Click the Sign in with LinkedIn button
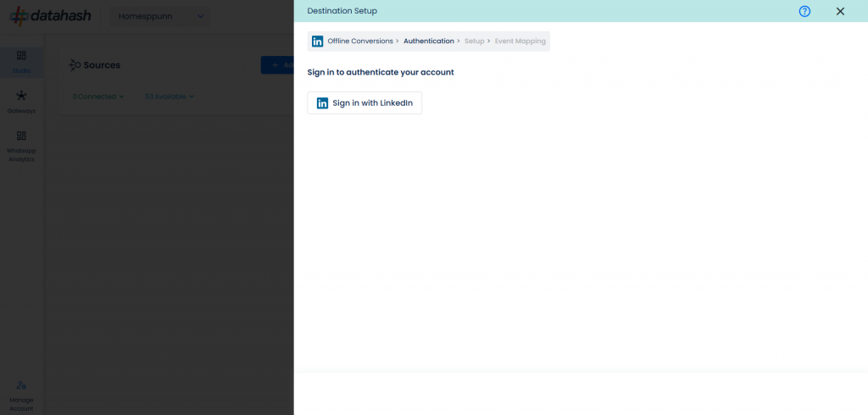Screen dimensions: 868x415 pyautogui.click(x=364, y=103)
